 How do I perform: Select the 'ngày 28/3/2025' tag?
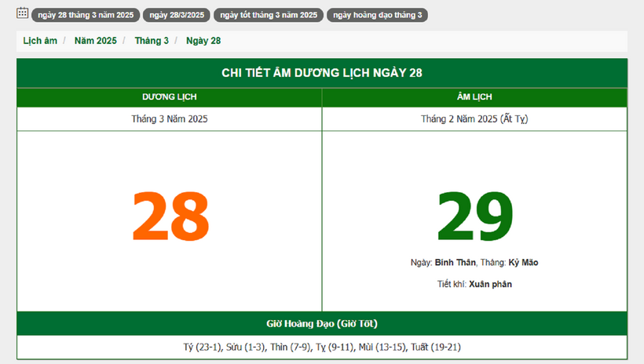point(176,15)
